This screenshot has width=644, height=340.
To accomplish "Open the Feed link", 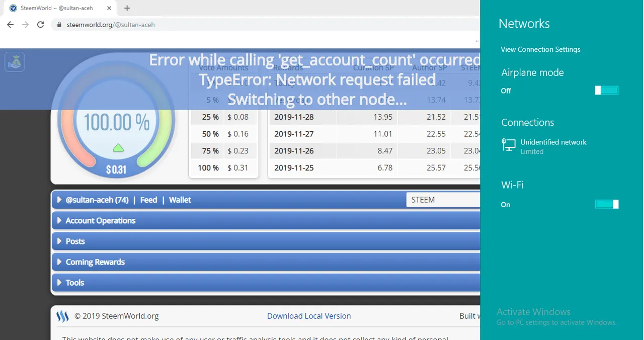I will tap(148, 200).
